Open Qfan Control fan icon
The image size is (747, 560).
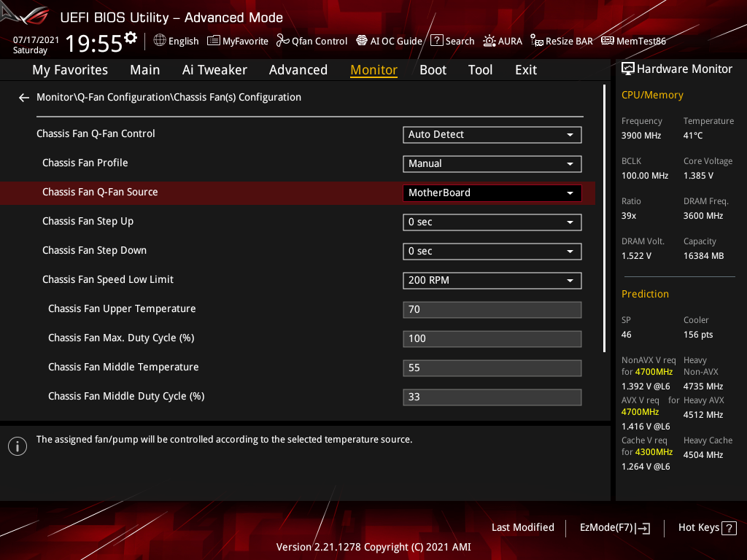[x=283, y=41]
